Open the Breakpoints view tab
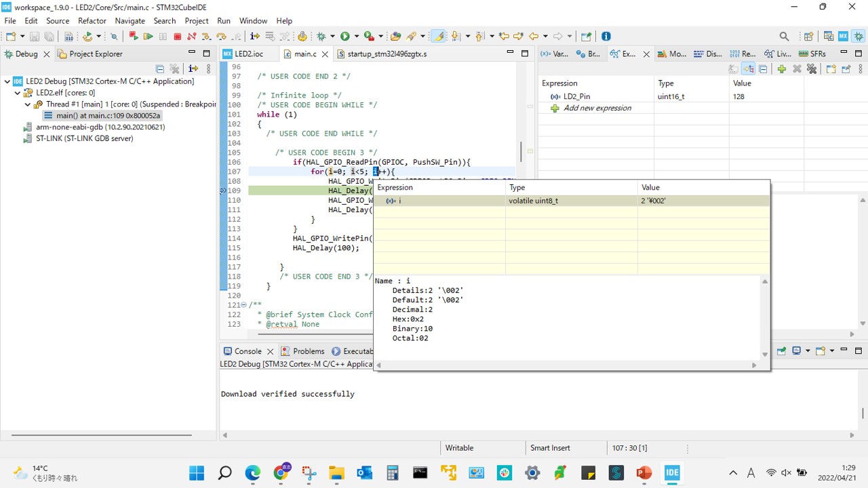The height and width of the screenshot is (488, 868). tap(587, 54)
